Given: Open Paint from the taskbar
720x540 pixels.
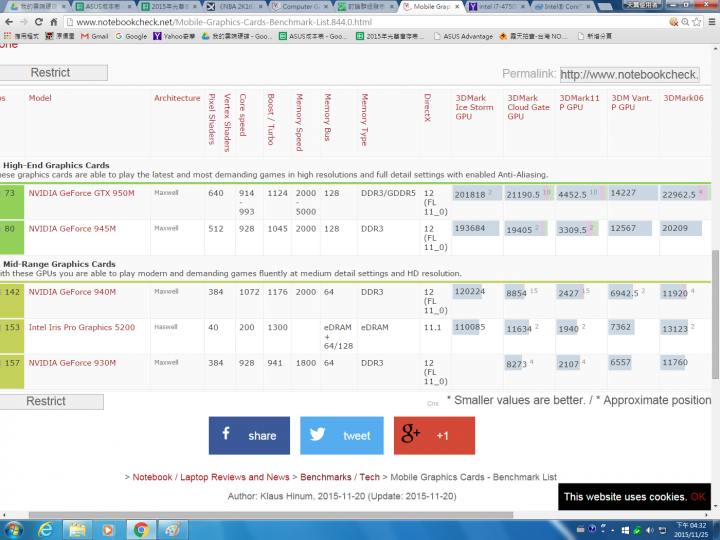Looking at the screenshot, I should [173, 530].
